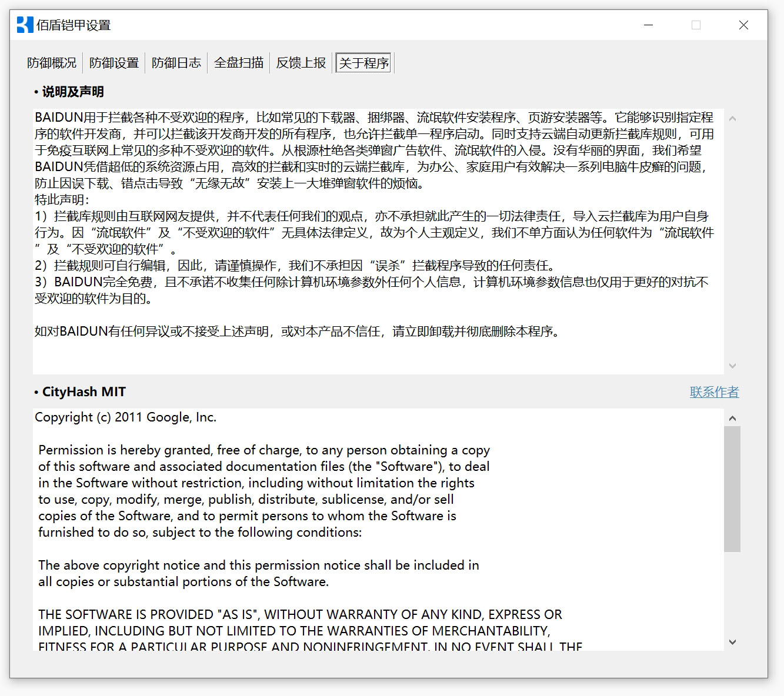
Task: Open the 反馈上报 tab
Action: pyautogui.click(x=301, y=63)
